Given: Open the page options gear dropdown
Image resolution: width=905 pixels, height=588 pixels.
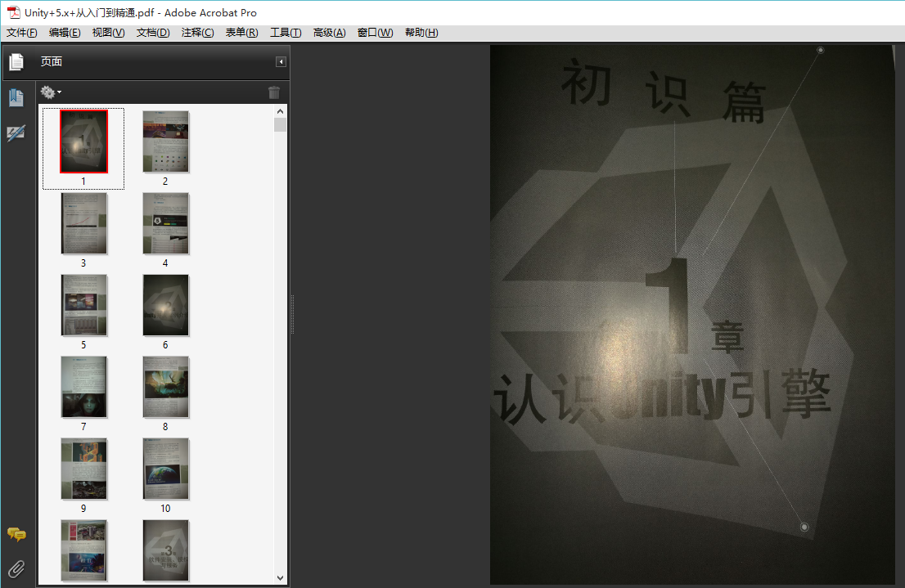Looking at the screenshot, I should coord(51,92).
